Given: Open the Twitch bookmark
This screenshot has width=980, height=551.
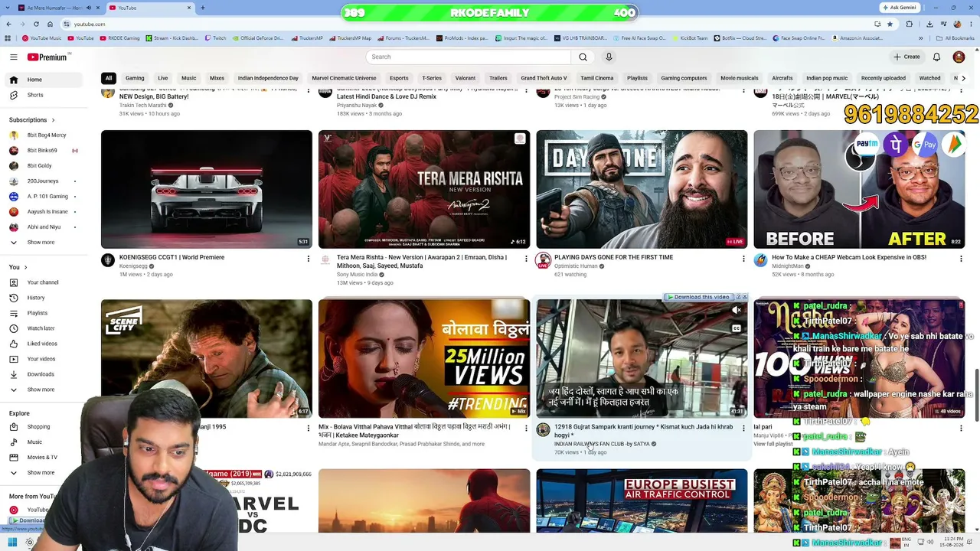Looking at the screenshot, I should pos(214,37).
